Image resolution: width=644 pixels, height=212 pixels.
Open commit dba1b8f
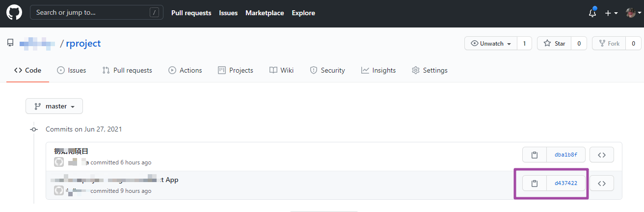[566, 155]
